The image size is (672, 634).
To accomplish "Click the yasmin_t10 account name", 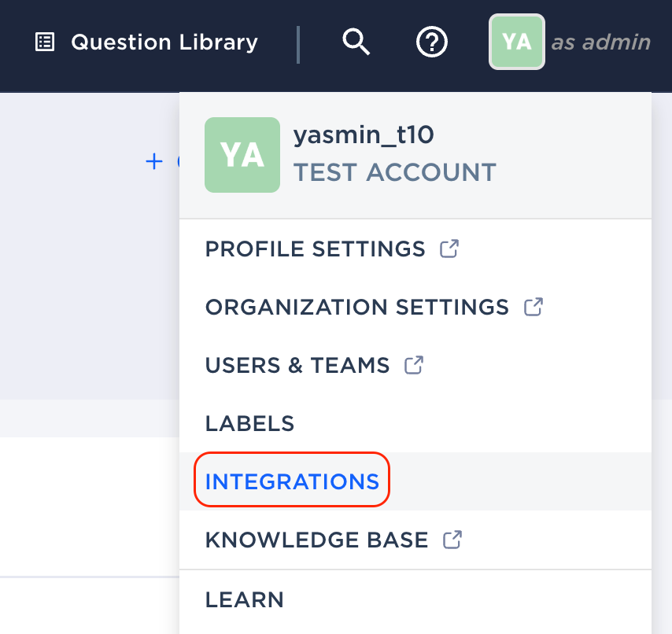I will [x=364, y=135].
